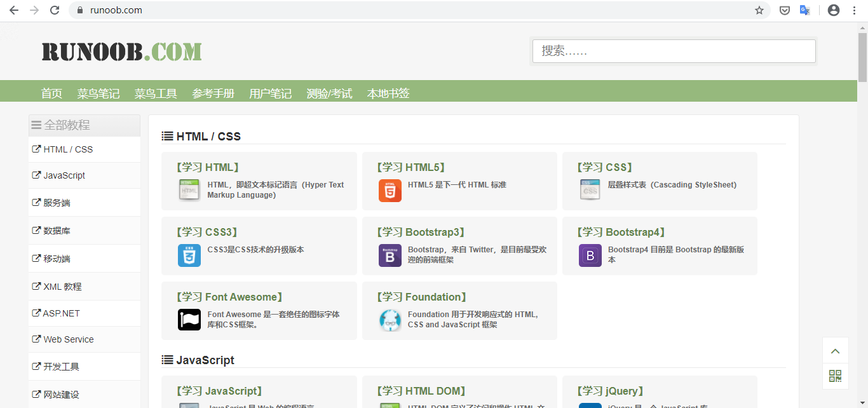
Task: Open the 【学习 HTML5】 tutorial title
Action: pyautogui.click(x=410, y=167)
